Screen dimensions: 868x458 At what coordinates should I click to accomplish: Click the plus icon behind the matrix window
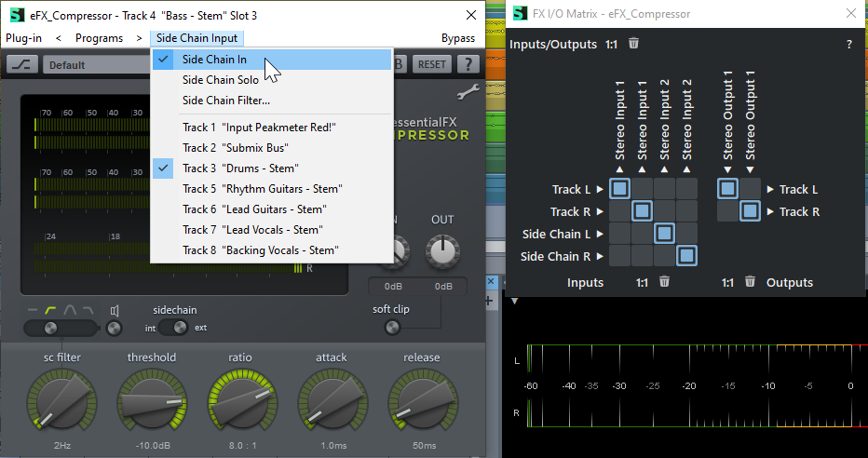coord(489,301)
